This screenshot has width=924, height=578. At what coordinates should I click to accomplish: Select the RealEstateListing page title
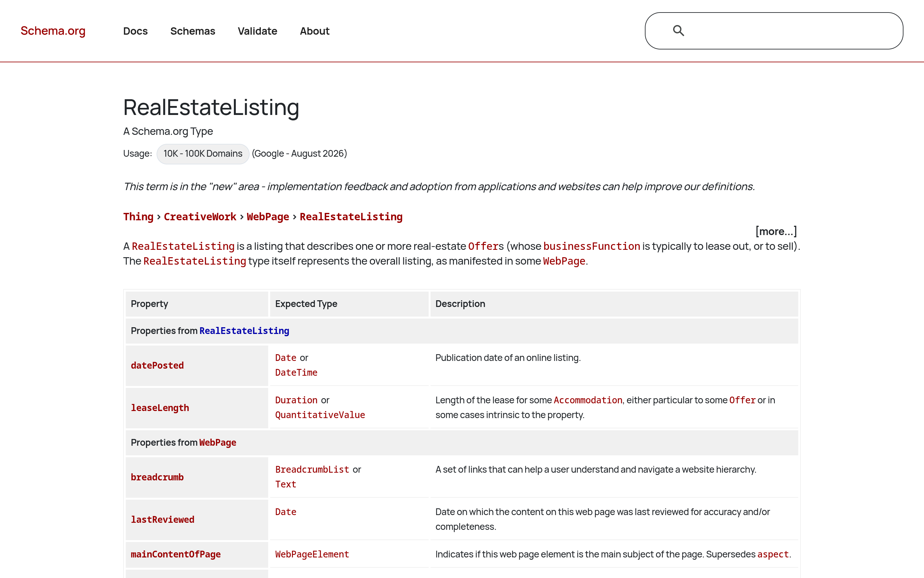[211, 108]
